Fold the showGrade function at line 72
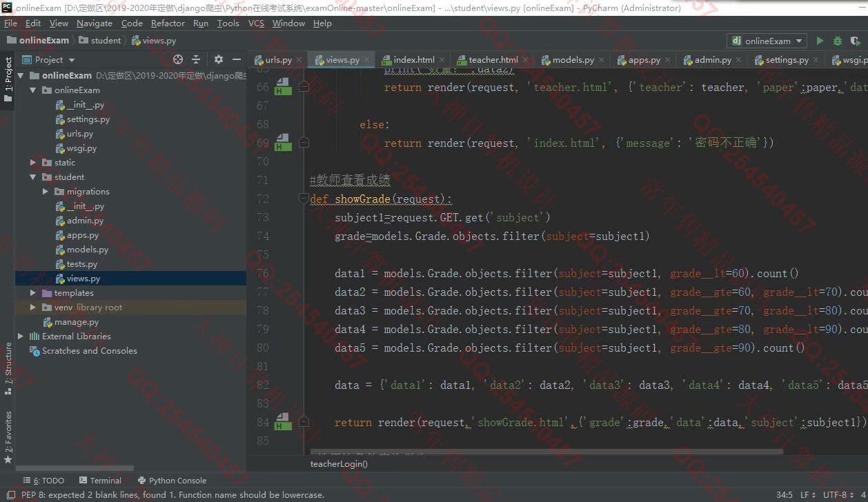Viewport: 868px width, 502px height. pos(304,199)
